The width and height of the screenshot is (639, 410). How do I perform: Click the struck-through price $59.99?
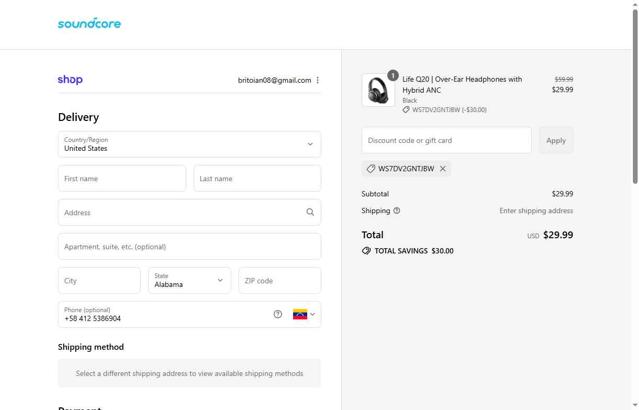(564, 79)
